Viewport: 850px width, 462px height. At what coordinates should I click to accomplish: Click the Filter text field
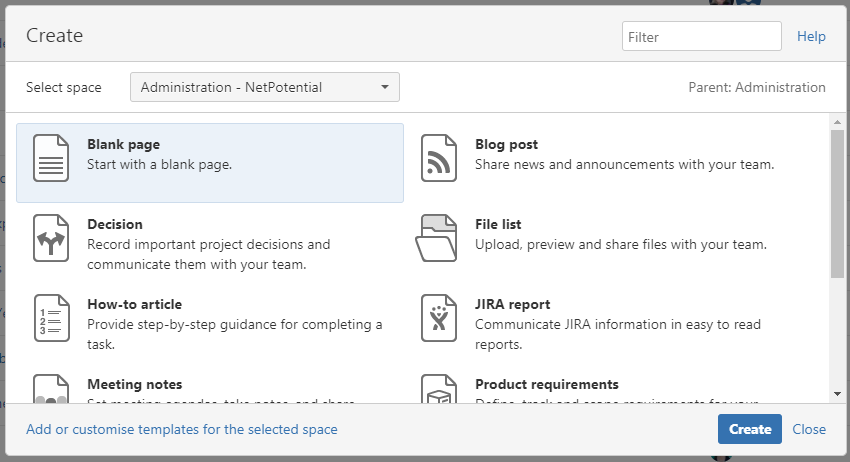coord(701,37)
